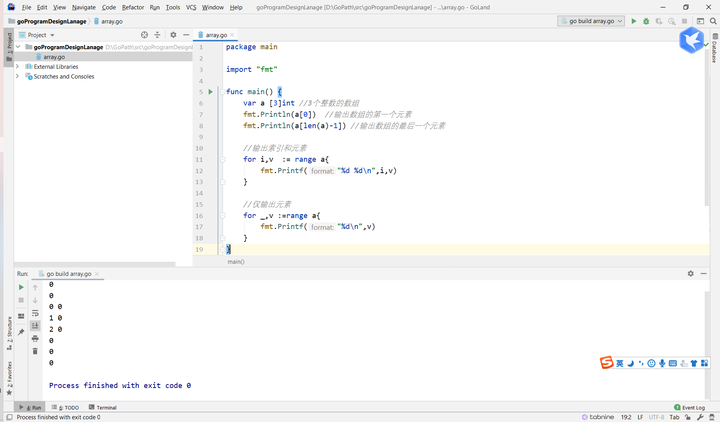
Task: Open the Refactor menu
Action: (x=132, y=7)
